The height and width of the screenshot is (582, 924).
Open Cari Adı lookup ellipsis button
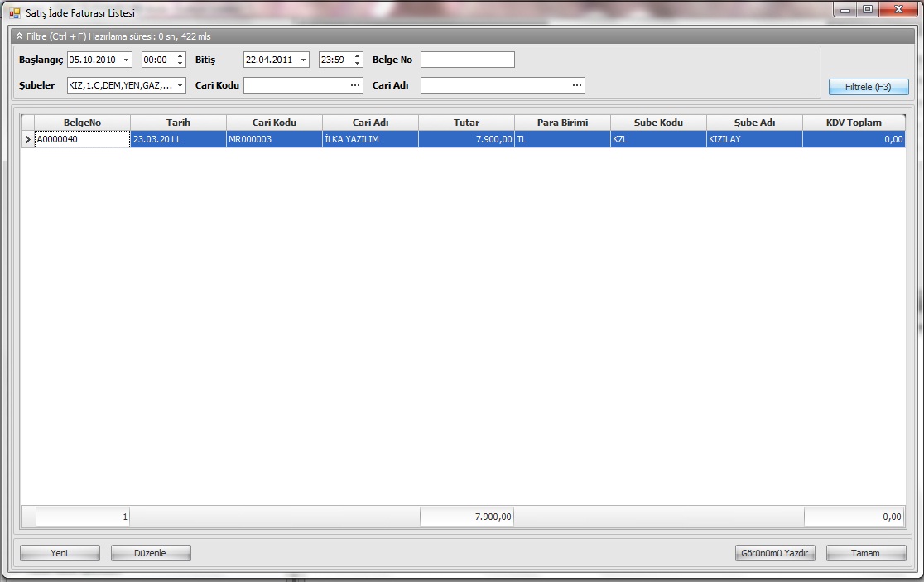(x=577, y=85)
